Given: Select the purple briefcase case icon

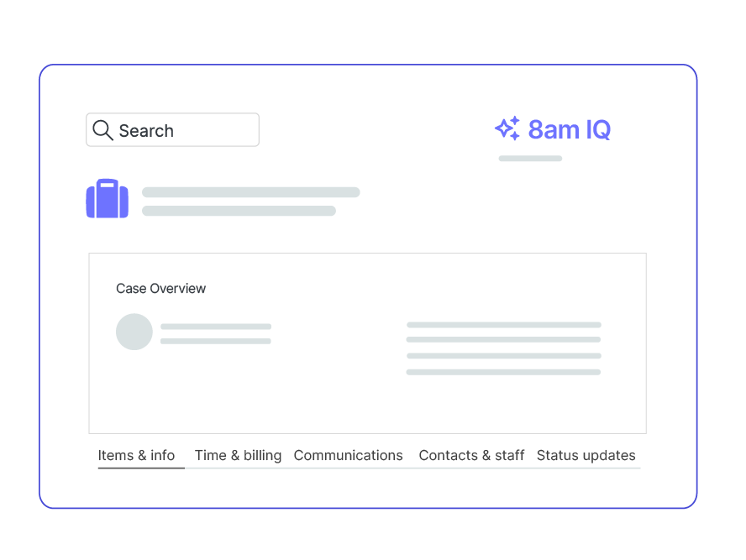Looking at the screenshot, I should (x=108, y=199).
